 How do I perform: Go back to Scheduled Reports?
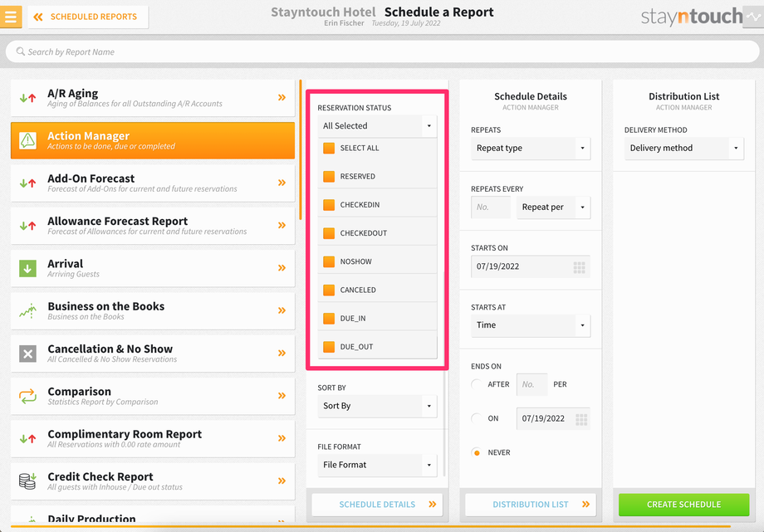(88, 17)
